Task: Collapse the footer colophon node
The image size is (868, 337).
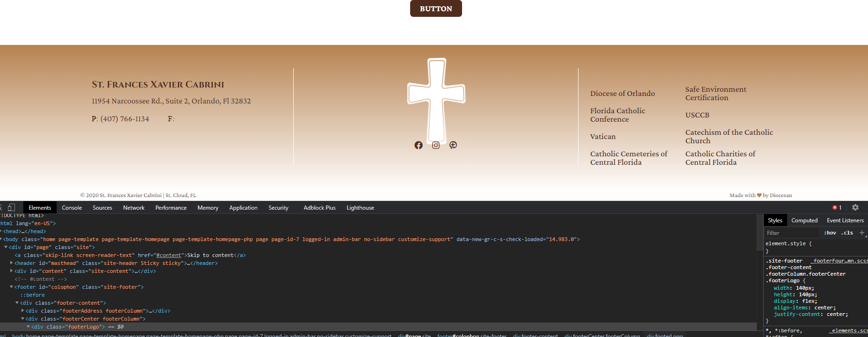Action: point(12,287)
